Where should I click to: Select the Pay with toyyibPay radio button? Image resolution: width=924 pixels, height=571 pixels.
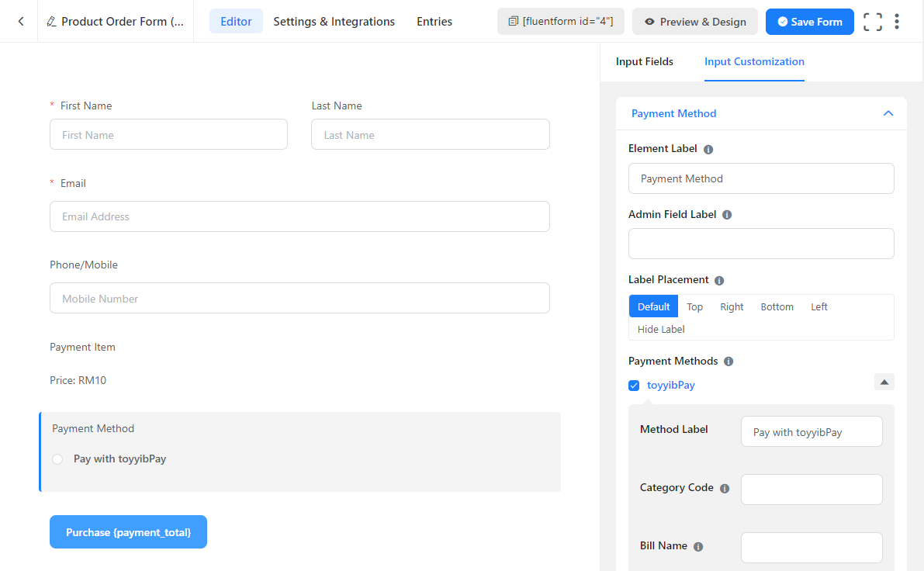[57, 459]
